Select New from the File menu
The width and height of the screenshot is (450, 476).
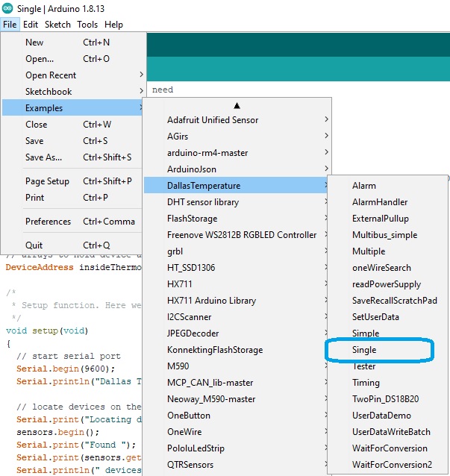tap(34, 43)
